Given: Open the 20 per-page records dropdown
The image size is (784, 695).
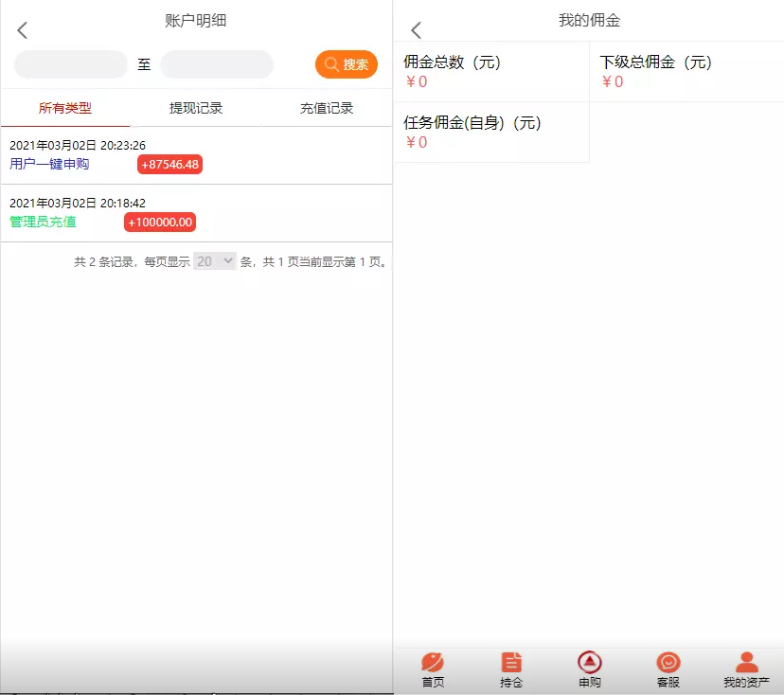Looking at the screenshot, I should click(x=215, y=261).
